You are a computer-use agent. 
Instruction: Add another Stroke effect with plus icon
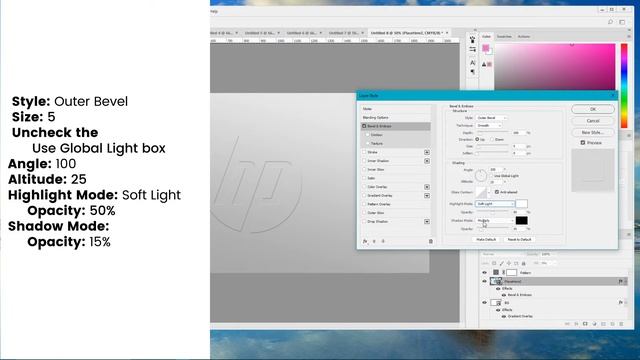tap(427, 152)
